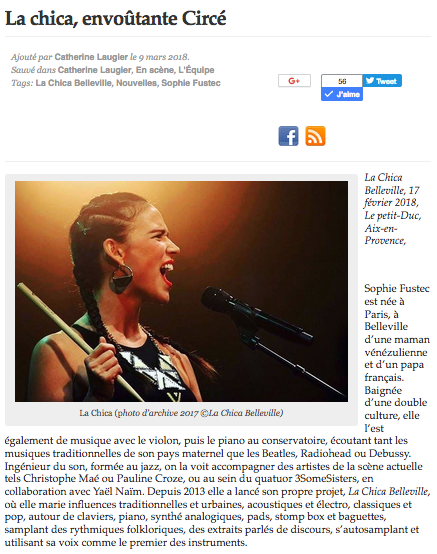The width and height of the screenshot is (437, 554).
Task: Open the L'Équipe category link
Action: click(196, 70)
